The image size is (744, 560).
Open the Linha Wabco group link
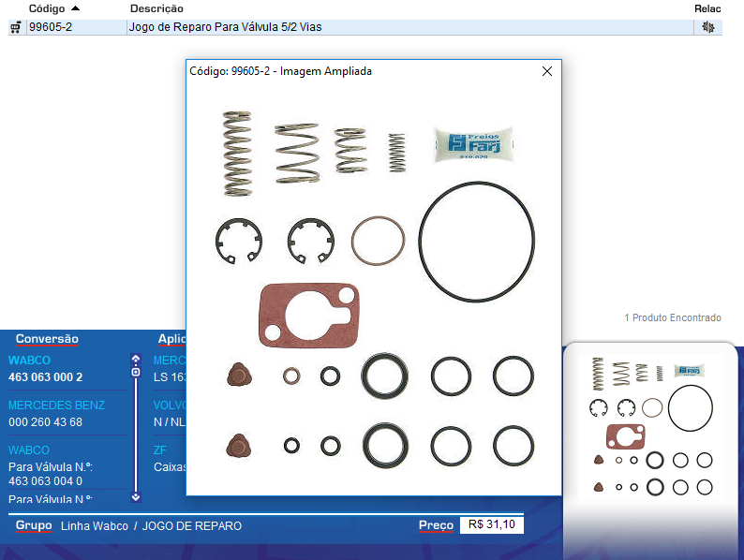(x=94, y=526)
